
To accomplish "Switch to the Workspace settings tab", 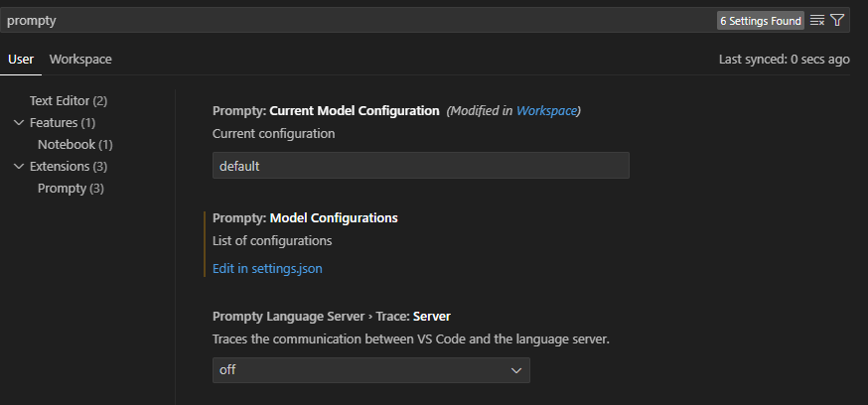I will (80, 60).
